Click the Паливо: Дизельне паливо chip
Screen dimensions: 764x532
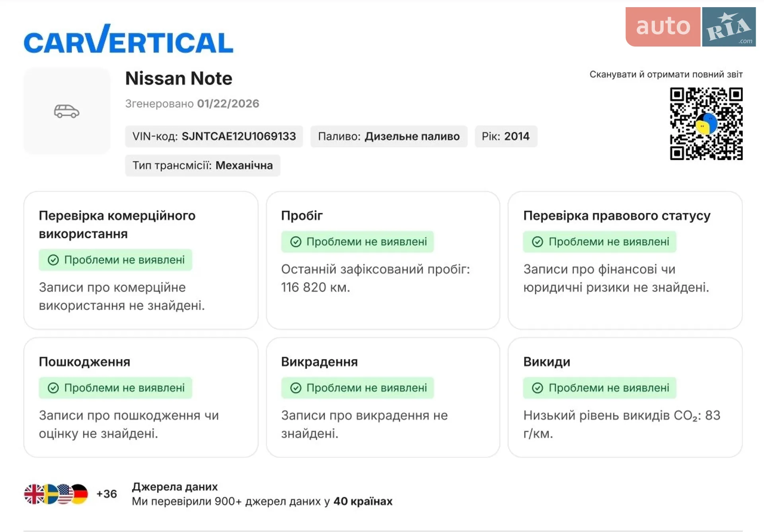coord(389,136)
